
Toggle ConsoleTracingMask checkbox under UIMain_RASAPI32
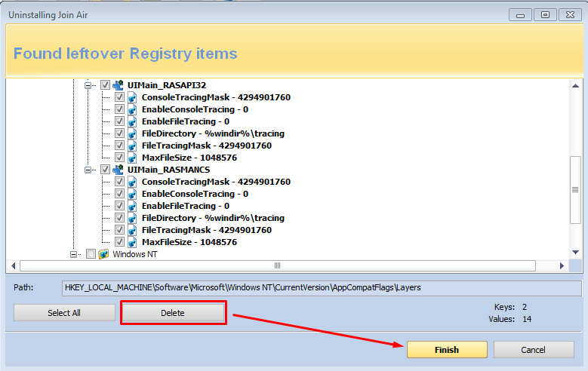point(119,97)
